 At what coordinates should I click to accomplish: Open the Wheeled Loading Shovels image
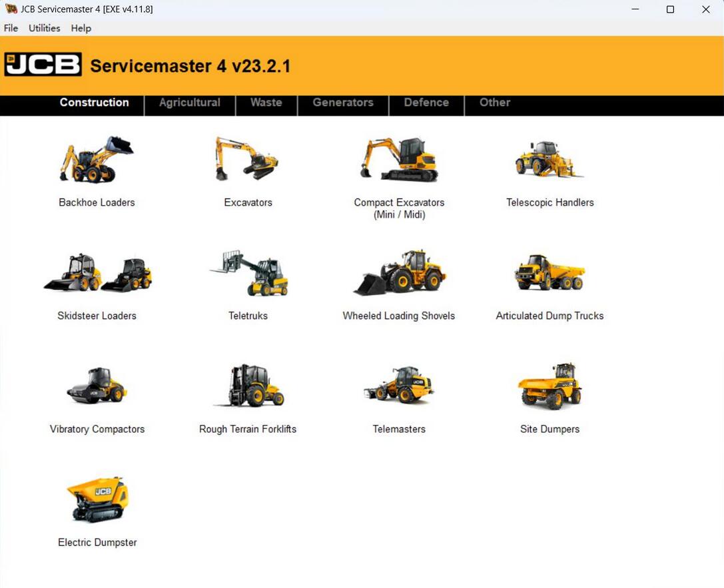pos(400,272)
